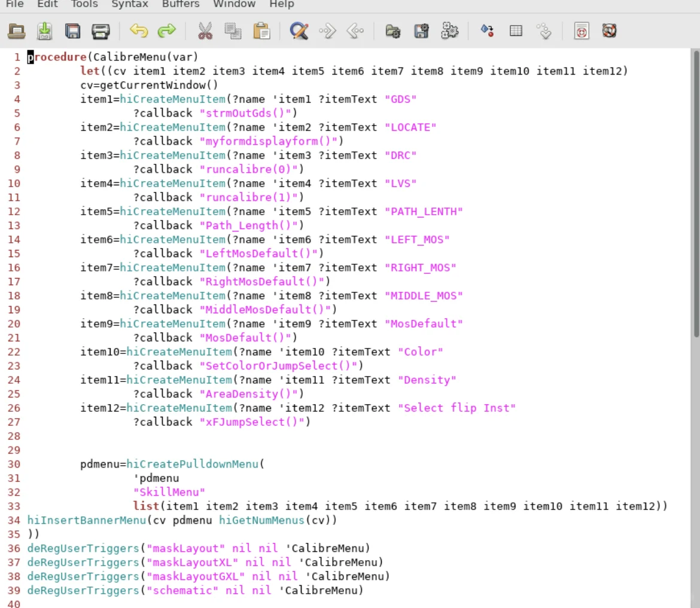The image size is (700, 608).
Task: Click the "LVS" item text string
Action: pyautogui.click(x=400, y=184)
